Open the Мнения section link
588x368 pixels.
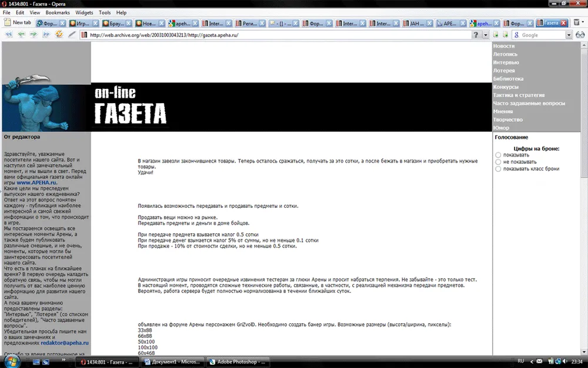pyautogui.click(x=503, y=111)
